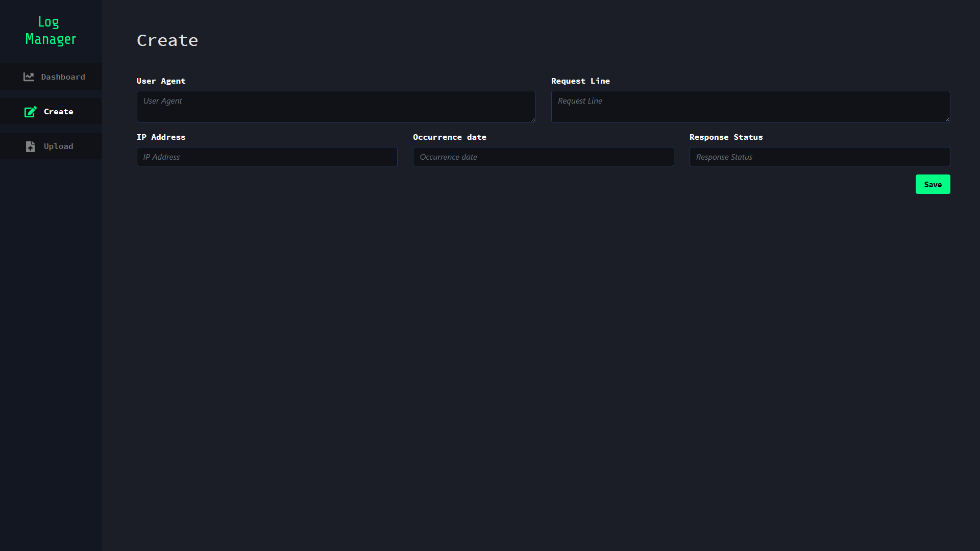Open the Dashboard menu item text

tap(63, 77)
